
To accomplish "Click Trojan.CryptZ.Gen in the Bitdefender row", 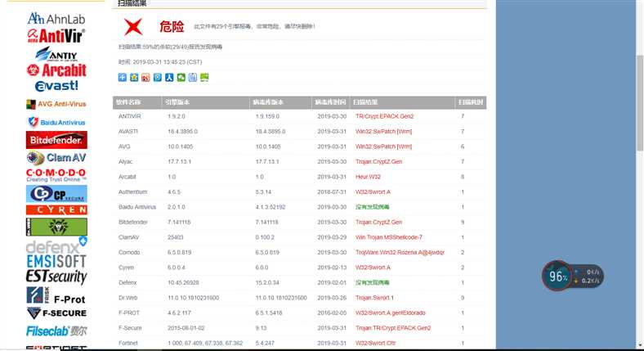I will click(x=378, y=223).
